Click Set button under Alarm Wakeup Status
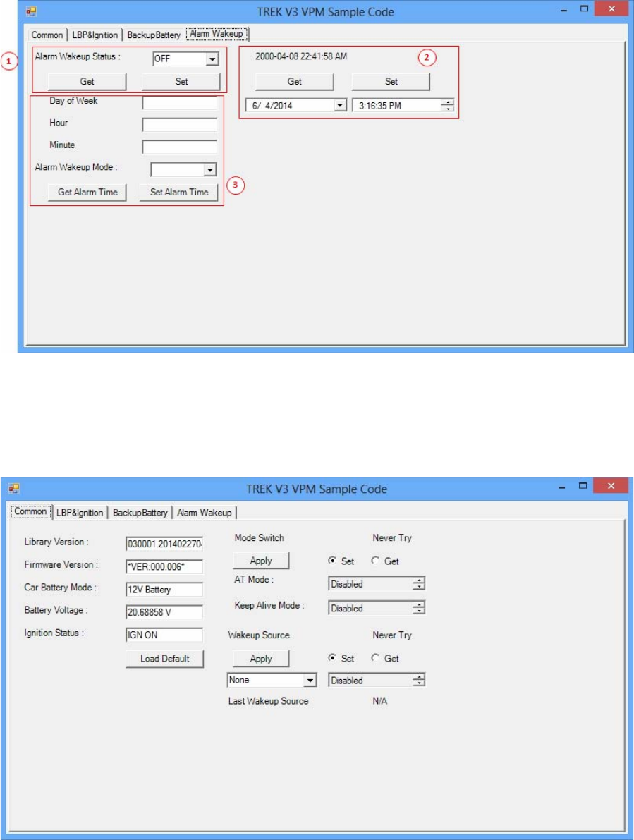 pos(181,81)
